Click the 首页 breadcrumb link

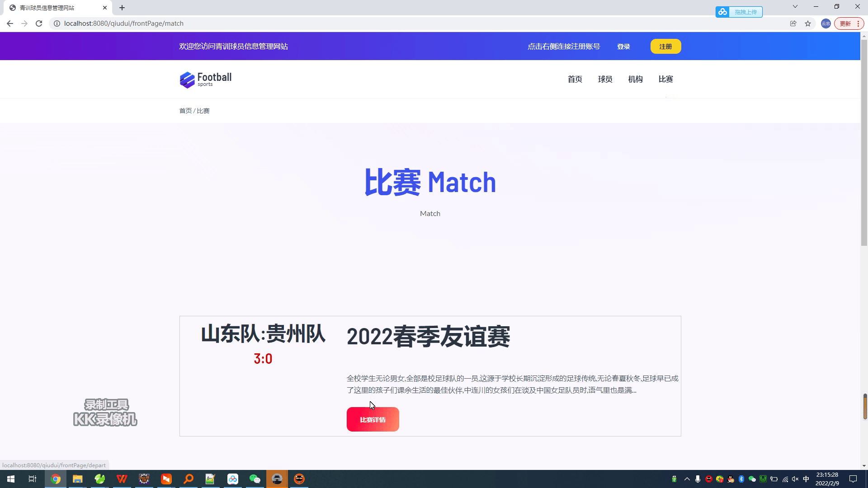[x=185, y=110]
